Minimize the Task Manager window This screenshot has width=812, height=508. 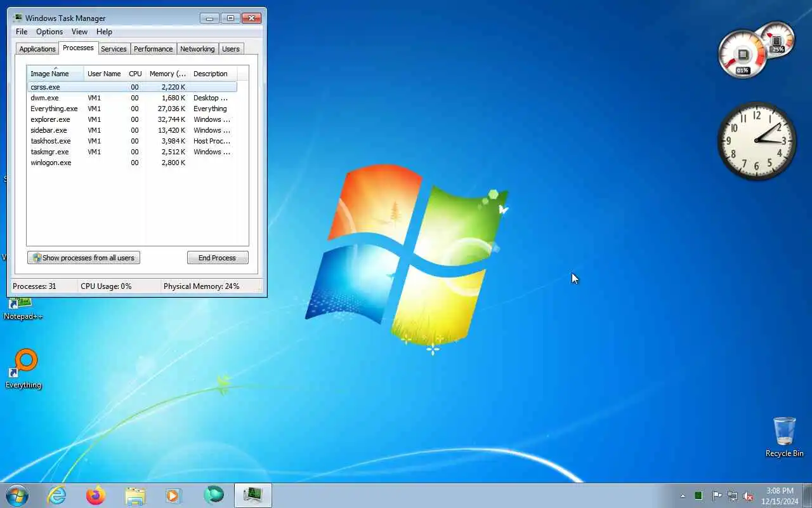(x=210, y=18)
